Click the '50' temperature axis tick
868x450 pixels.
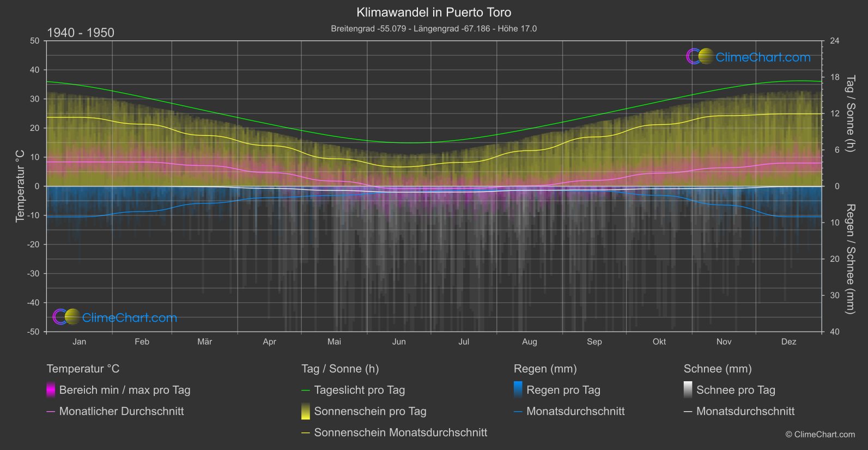coord(35,41)
